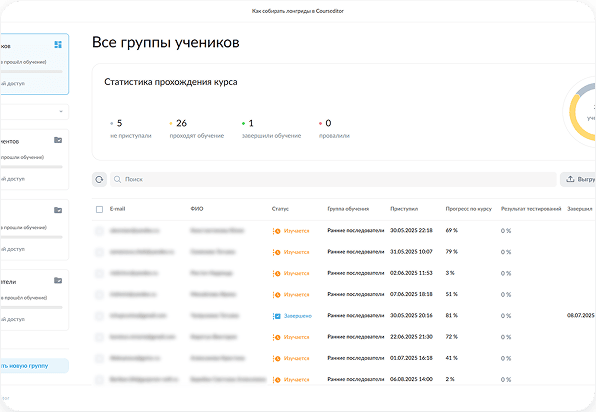Click the orange status icon in first row
The height and width of the screenshot is (412, 596).
pyautogui.click(x=277, y=231)
